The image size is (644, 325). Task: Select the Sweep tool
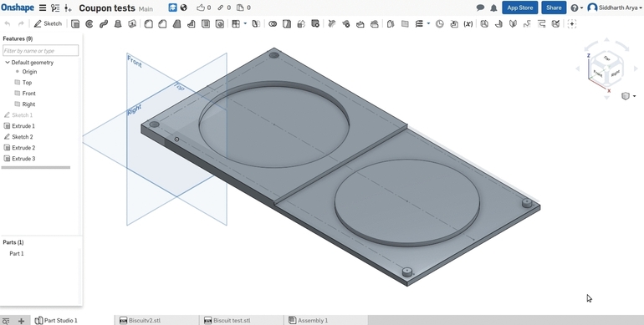(x=104, y=23)
